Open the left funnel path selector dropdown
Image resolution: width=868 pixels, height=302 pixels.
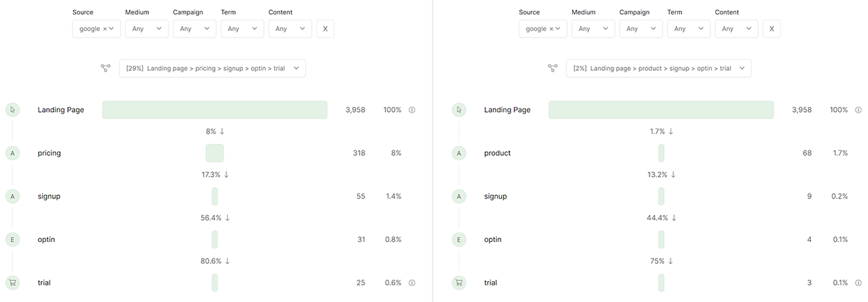pyautogui.click(x=213, y=69)
